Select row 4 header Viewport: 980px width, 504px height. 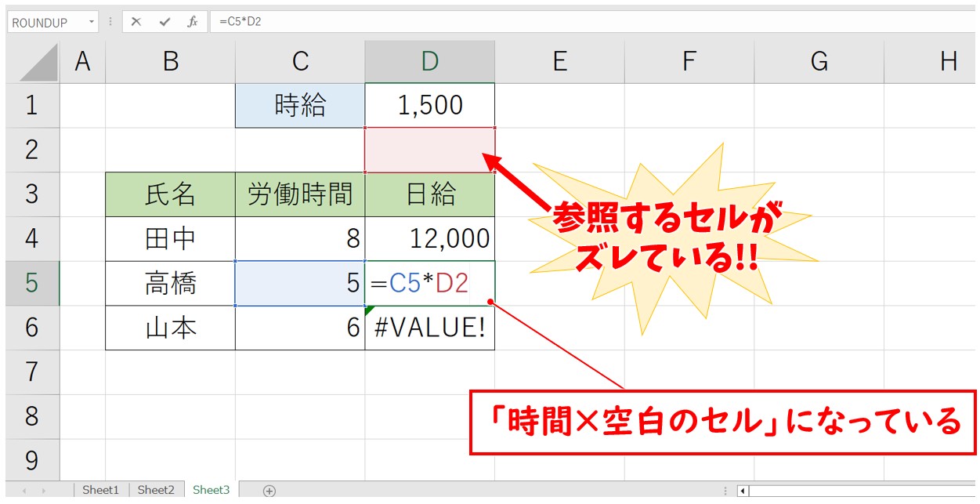32,239
